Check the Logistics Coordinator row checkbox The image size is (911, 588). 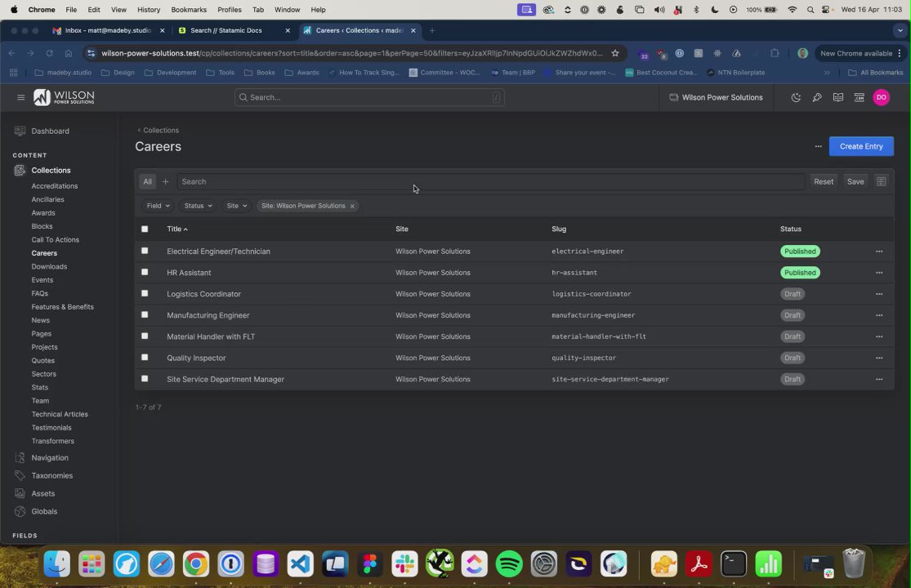coord(145,294)
